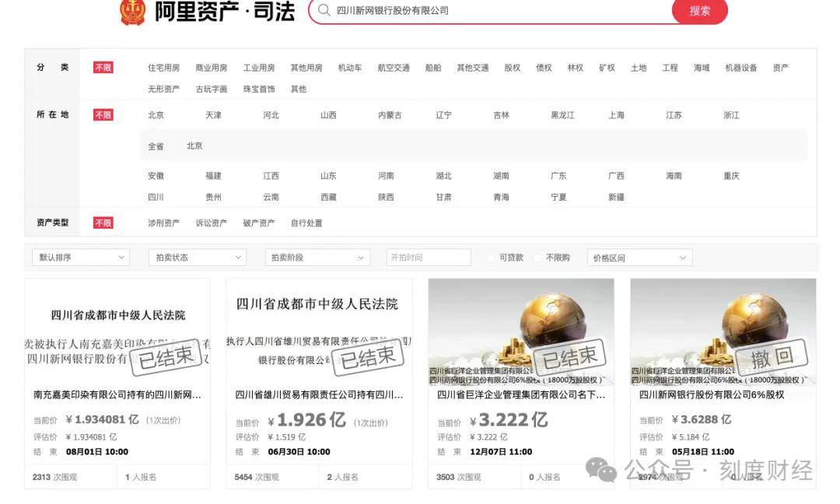Filter category by 债权

(x=544, y=68)
